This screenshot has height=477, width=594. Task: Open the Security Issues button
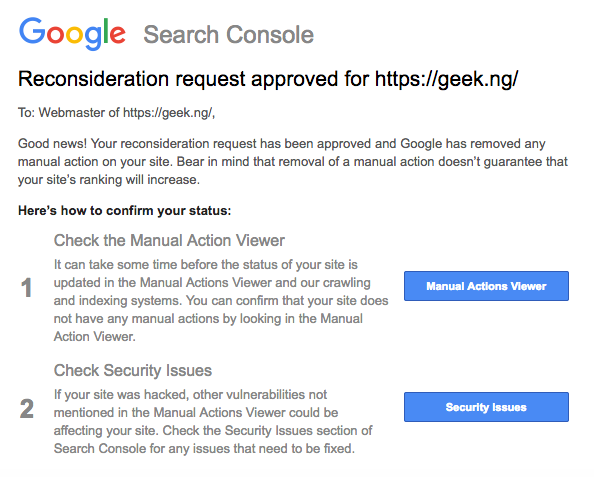(x=486, y=407)
